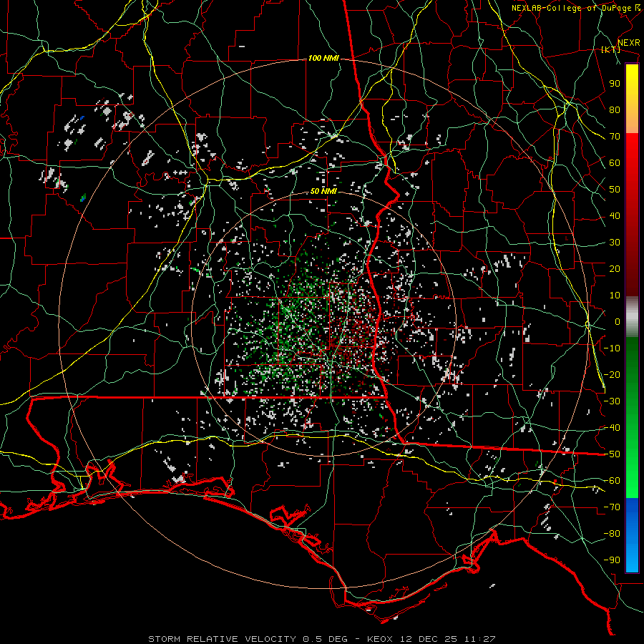Click the -40 value on velocity scale
The image size is (644, 644).
click(x=612, y=428)
